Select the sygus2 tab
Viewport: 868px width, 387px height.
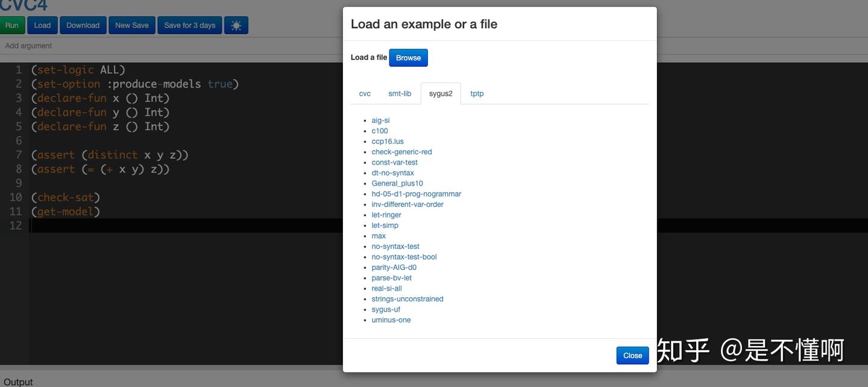coord(441,93)
